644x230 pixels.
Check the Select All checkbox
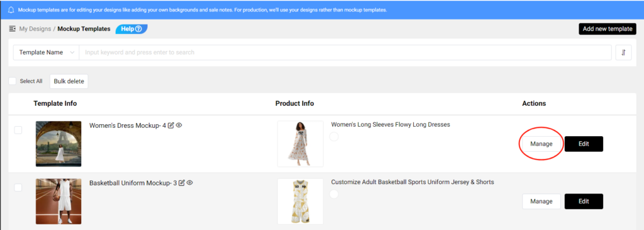pyautogui.click(x=13, y=81)
